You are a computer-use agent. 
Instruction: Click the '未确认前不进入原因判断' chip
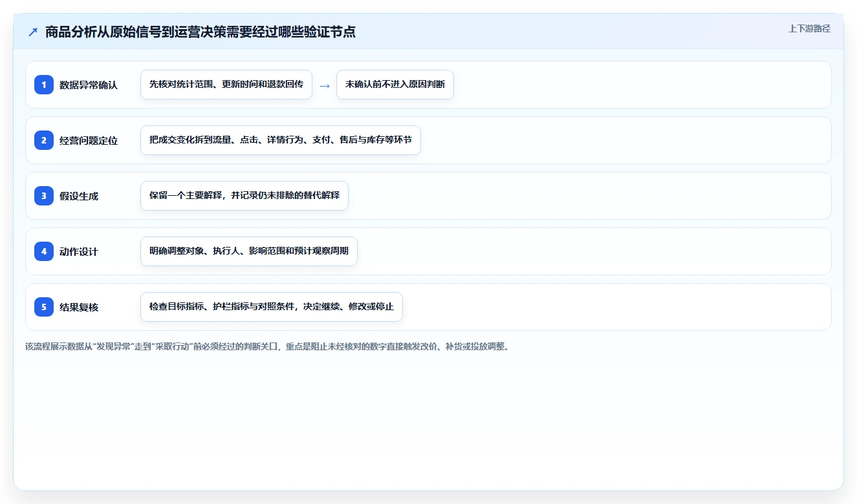[x=395, y=85]
